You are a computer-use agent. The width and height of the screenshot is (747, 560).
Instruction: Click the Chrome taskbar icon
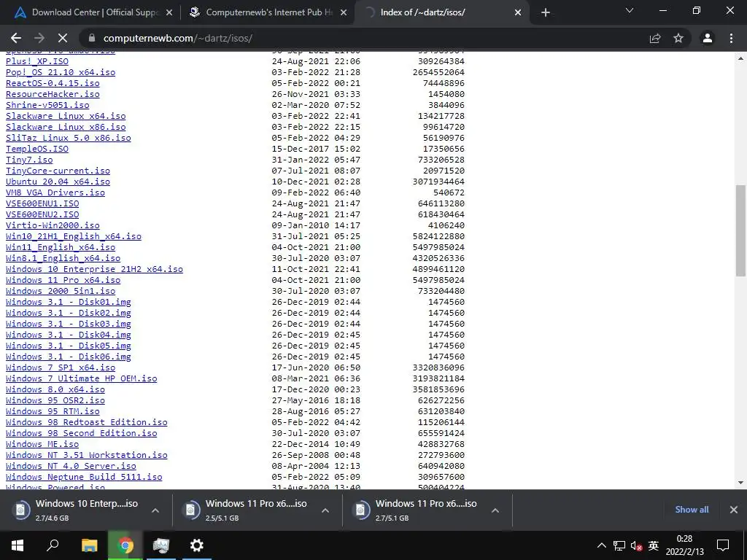tap(125, 545)
